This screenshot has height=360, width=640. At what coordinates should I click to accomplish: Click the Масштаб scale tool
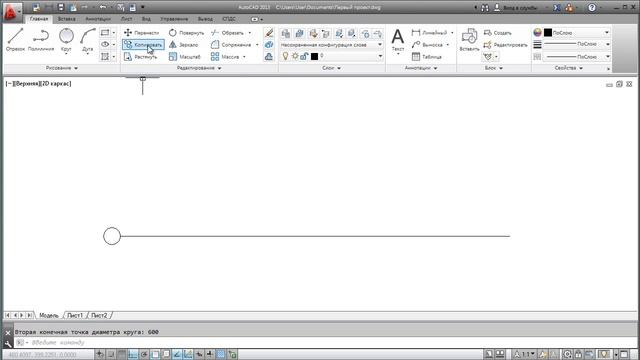click(x=184, y=57)
